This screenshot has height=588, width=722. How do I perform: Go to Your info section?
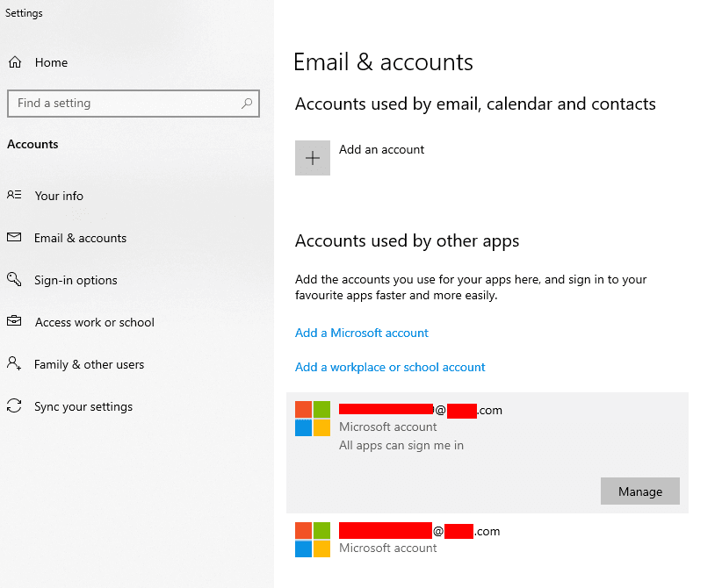(59, 196)
